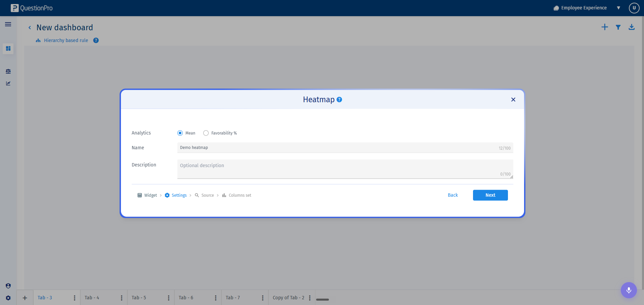
Task: Click the New dashboard title
Action: (65, 28)
